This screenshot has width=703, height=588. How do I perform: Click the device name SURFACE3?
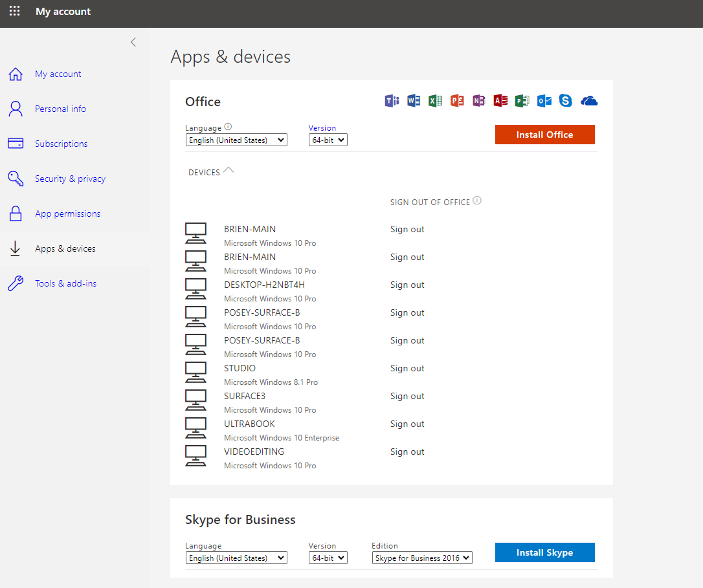(245, 396)
